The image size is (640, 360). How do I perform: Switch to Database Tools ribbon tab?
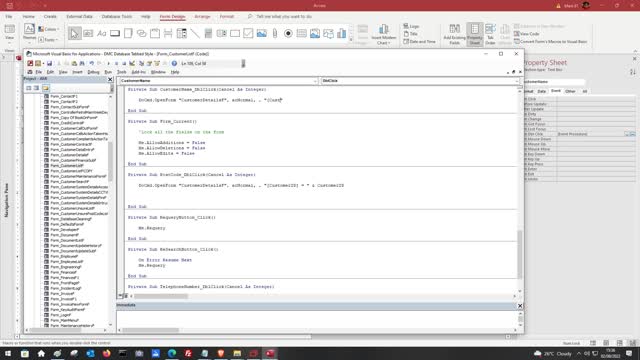(x=117, y=17)
